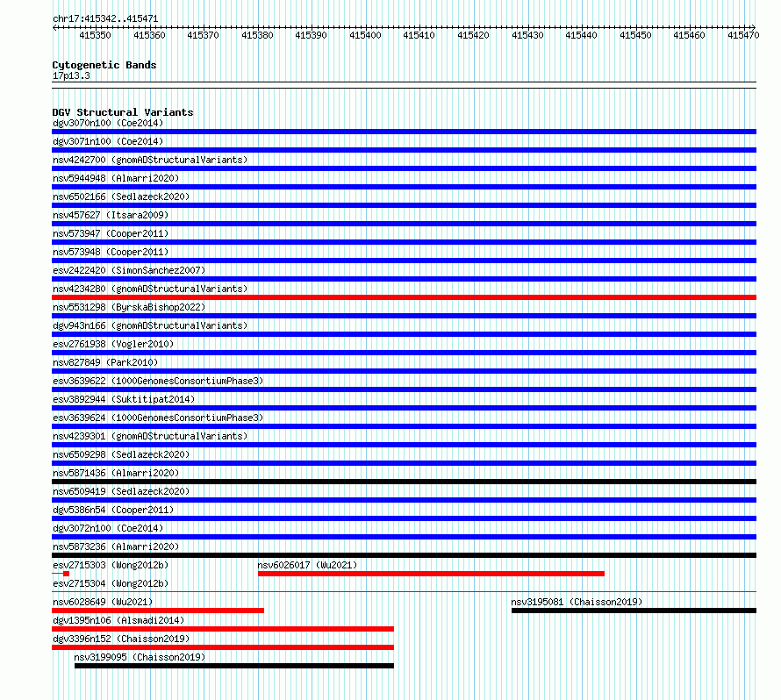Open nsv4239301 (gnomADStructuralVariants) variant
Screen dimensions: 781x700
click(x=150, y=436)
